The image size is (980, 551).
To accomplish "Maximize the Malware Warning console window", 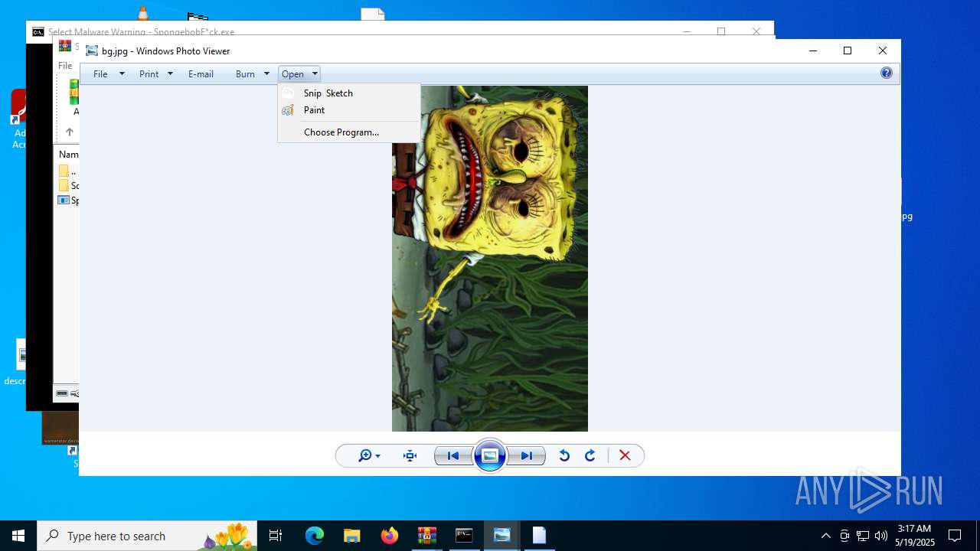I will (x=720, y=31).
